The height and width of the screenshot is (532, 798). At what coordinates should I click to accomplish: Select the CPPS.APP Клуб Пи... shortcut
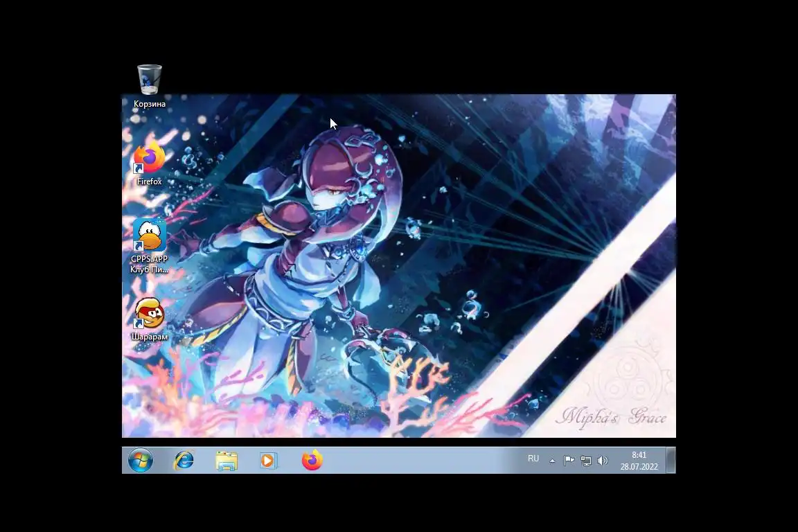point(149,247)
